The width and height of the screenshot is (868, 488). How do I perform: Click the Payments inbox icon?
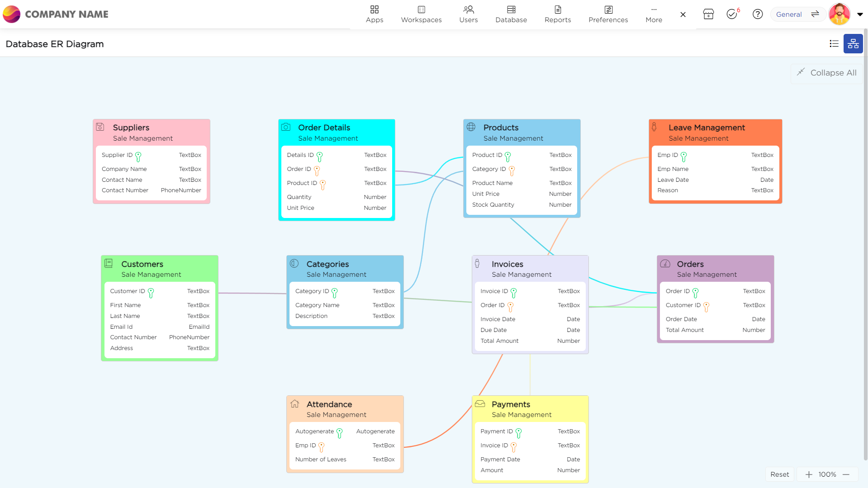pyautogui.click(x=480, y=403)
